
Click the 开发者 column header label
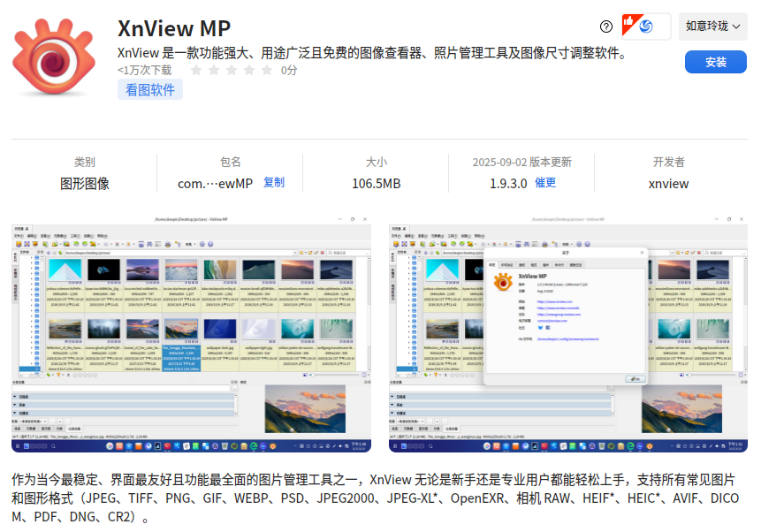tap(668, 162)
